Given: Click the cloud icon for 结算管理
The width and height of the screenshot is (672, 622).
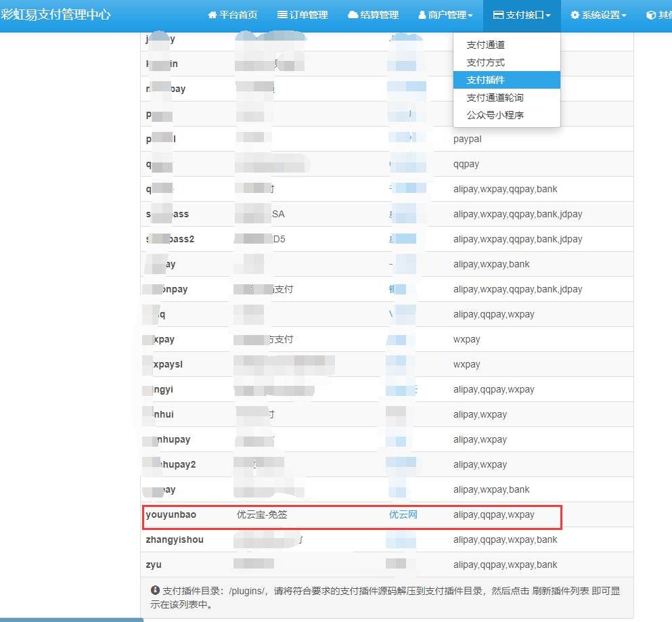Looking at the screenshot, I should point(353,15).
